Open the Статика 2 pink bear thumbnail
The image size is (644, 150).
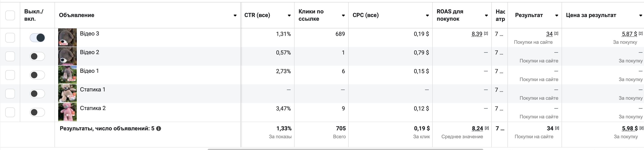coord(67,112)
